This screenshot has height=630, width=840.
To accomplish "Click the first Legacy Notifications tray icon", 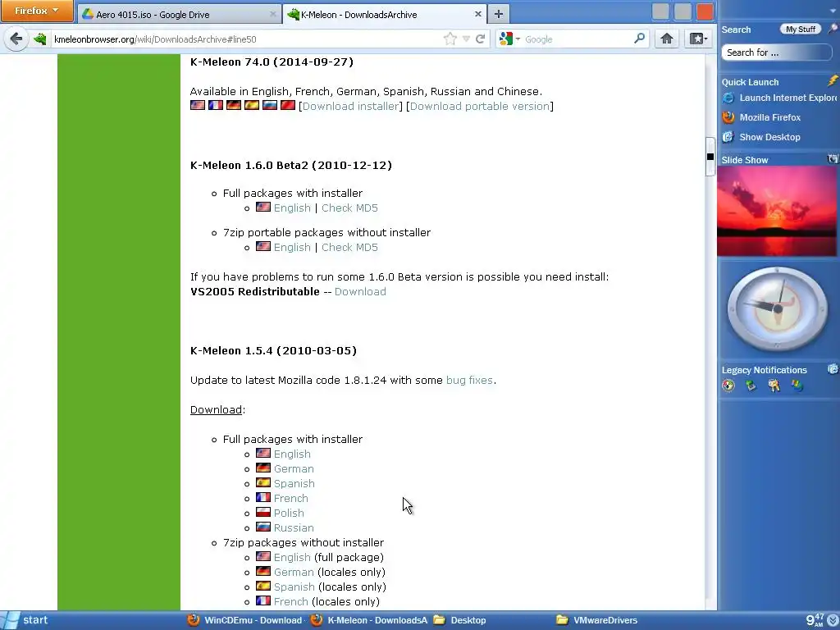I will [x=728, y=386].
